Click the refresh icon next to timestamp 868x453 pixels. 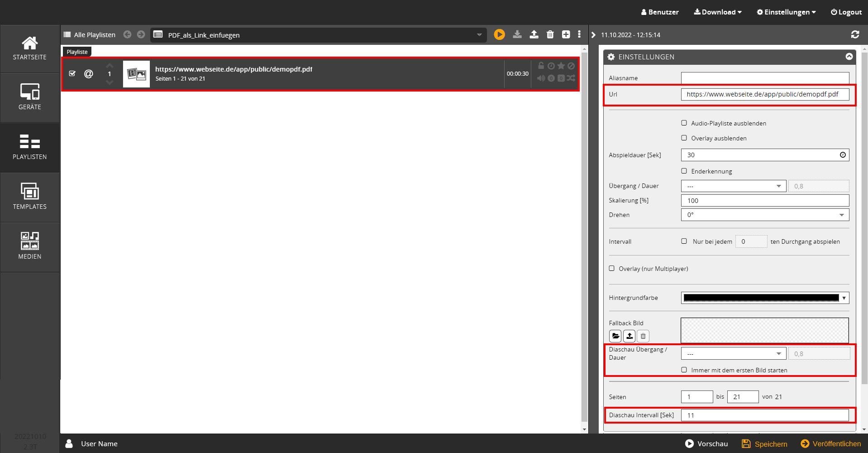click(x=855, y=34)
